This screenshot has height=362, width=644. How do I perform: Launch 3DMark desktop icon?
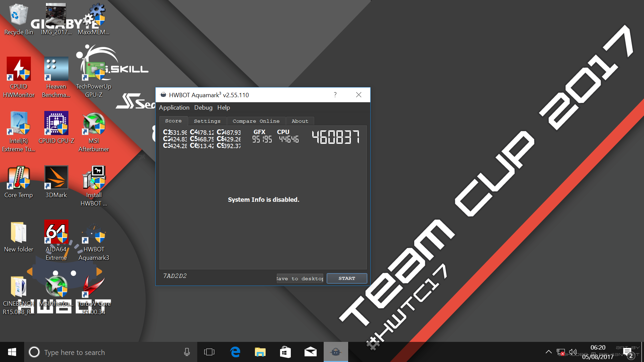click(x=56, y=182)
